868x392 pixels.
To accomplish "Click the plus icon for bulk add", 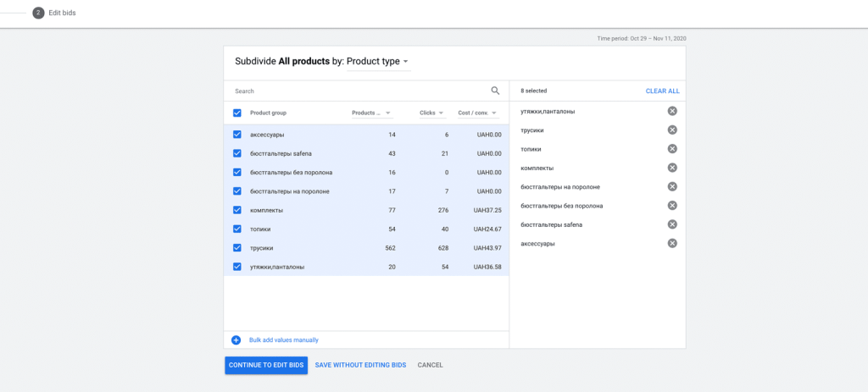I will point(236,340).
